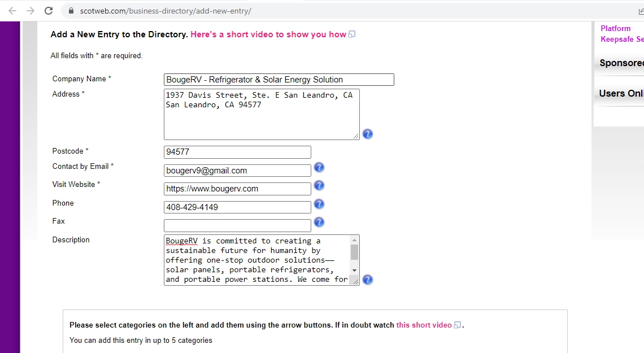This screenshot has width=644, height=353.
Task: Click help icon beside Phone field
Action: point(319,204)
